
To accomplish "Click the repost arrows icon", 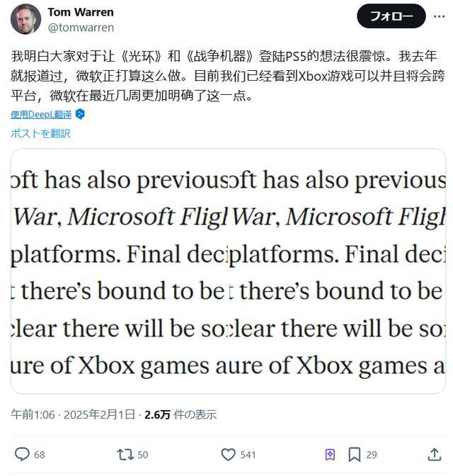I will (125, 455).
